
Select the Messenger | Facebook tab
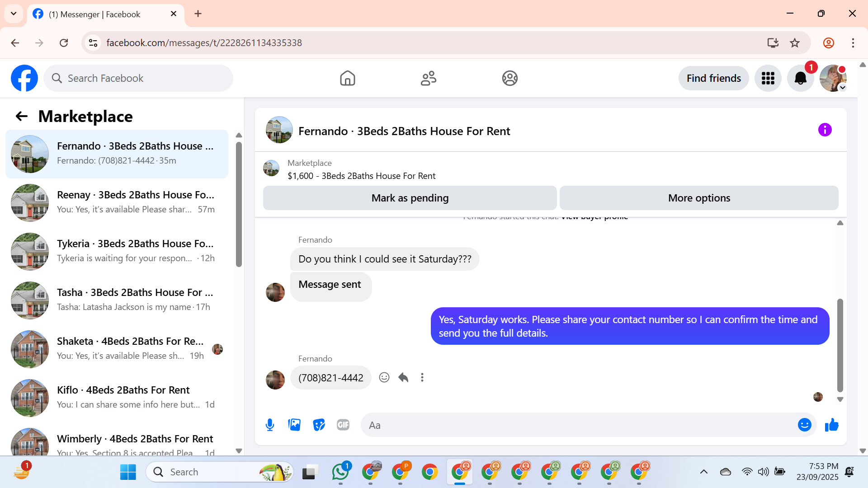coord(106,14)
